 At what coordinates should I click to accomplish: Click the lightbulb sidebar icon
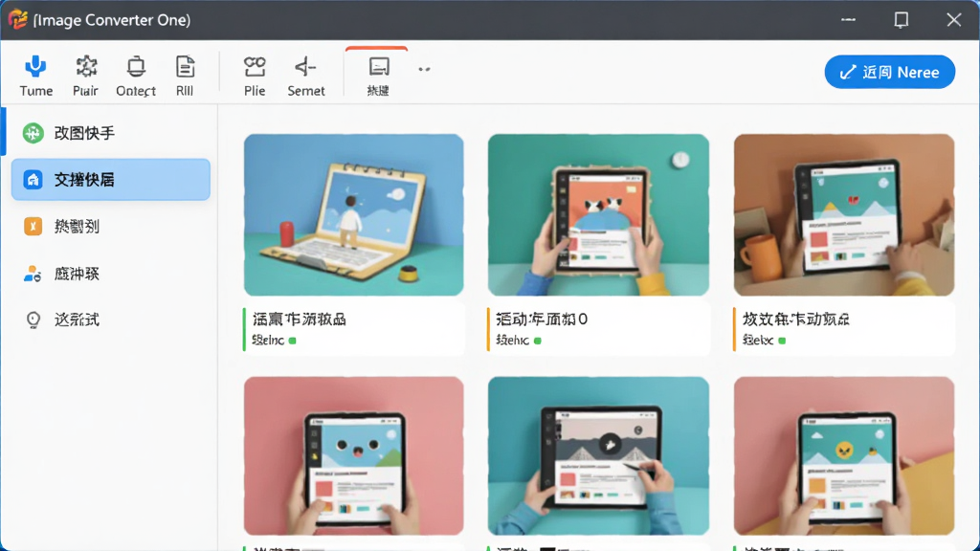33,320
